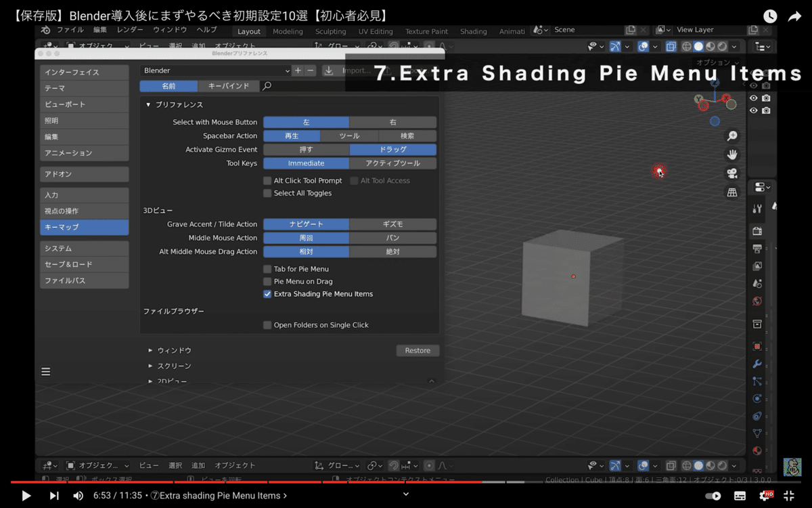Exit fullscreen in the video player

pyautogui.click(x=789, y=495)
